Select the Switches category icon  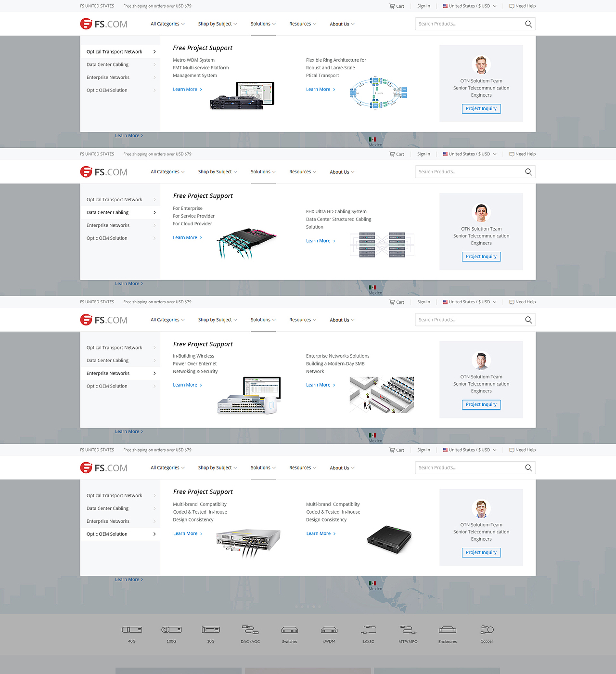290,630
